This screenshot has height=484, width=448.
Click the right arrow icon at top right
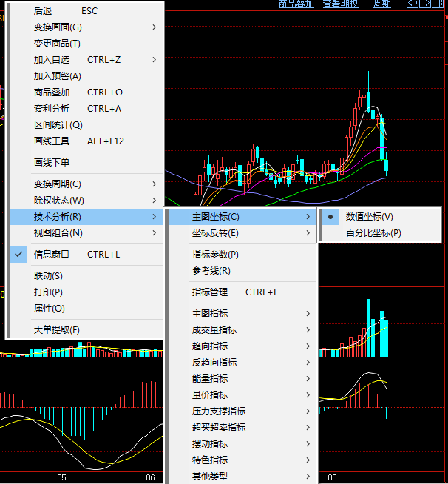(x=426, y=4)
